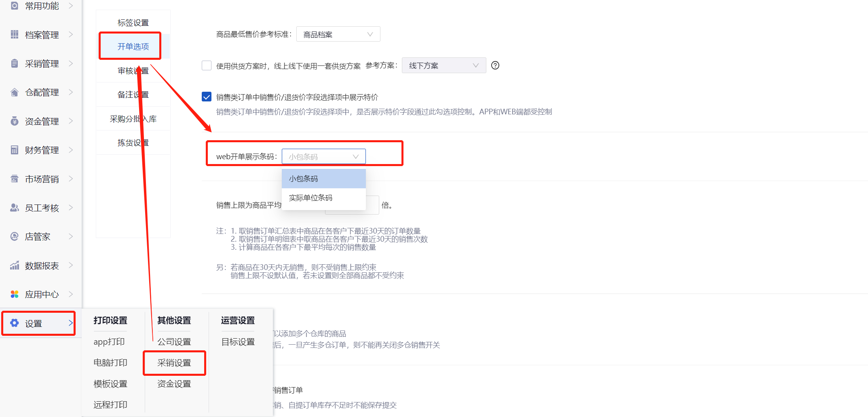The height and width of the screenshot is (417, 868).
Task: Expand the 市场营销 sidebar arrow
Action: tap(71, 179)
